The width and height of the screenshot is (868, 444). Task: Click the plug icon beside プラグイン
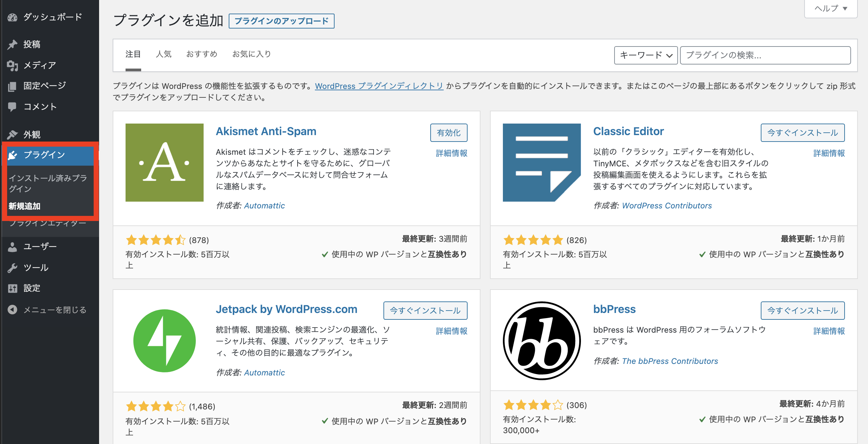click(13, 155)
